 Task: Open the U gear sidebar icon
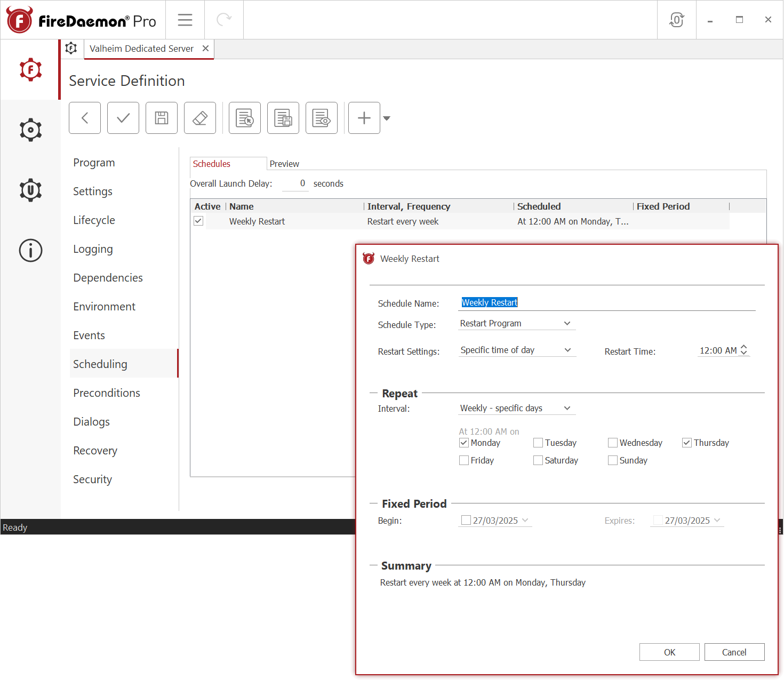pyautogui.click(x=30, y=190)
